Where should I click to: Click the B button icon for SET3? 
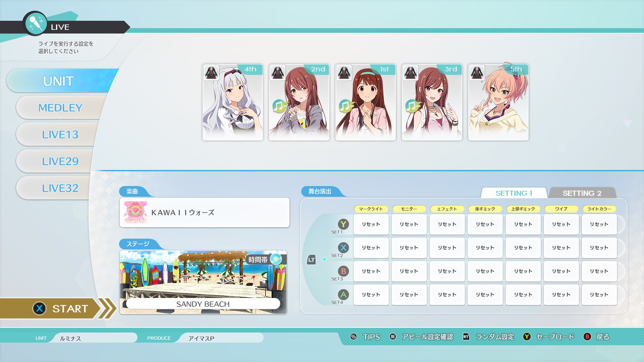pos(343,271)
